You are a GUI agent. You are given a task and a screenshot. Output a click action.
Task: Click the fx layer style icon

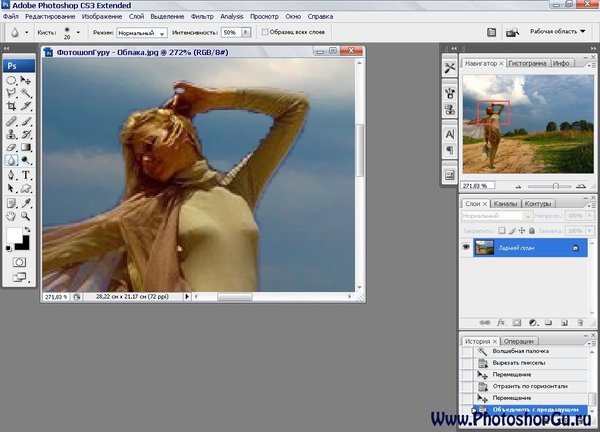pos(501,322)
